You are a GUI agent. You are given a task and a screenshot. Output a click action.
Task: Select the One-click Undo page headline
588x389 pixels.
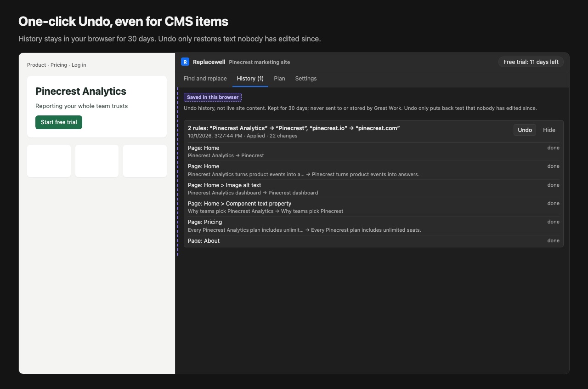[x=123, y=21]
